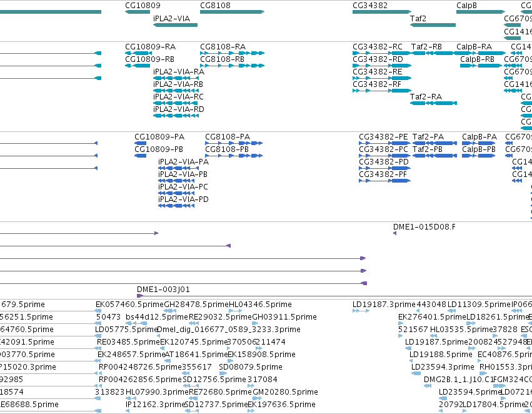Select Dmel_dig_016677_0589_3233.3prime alignment
Screen dimensions: 532x414
(x=229, y=330)
